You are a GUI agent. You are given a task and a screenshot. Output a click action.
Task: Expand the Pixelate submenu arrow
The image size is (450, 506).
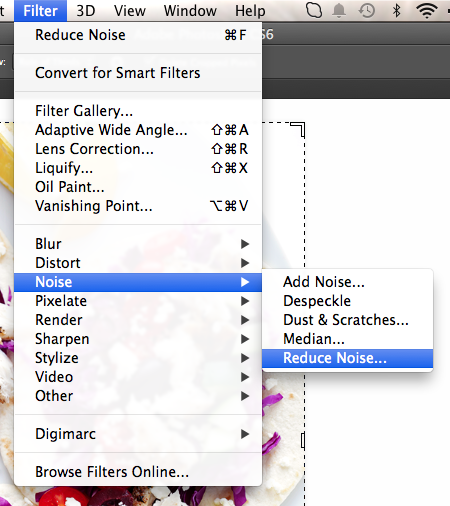(245, 301)
